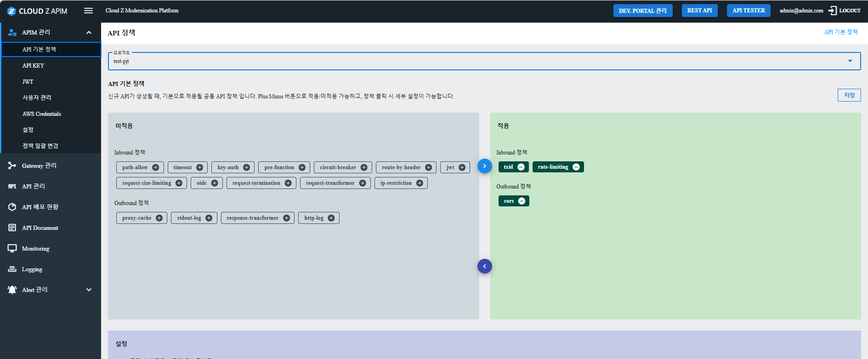868x359 pixels.
Task: Collapse the APIM 관리 menu section
Action: tap(89, 32)
